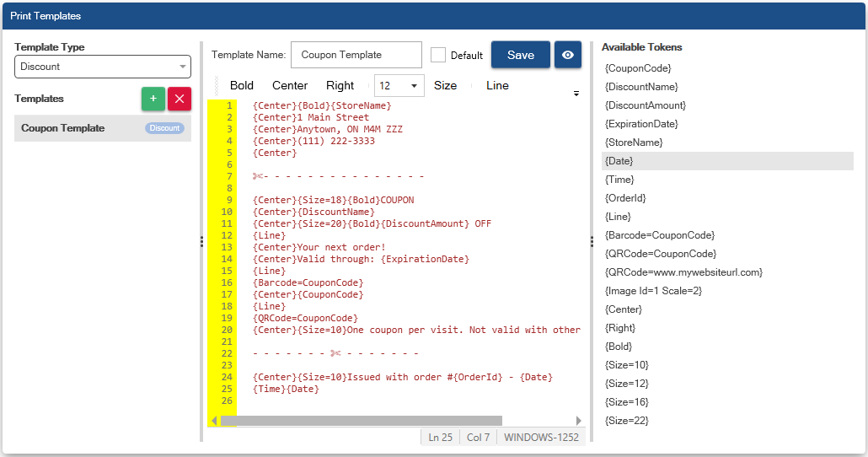Click horizontal scrollbar left arrow

(x=214, y=421)
